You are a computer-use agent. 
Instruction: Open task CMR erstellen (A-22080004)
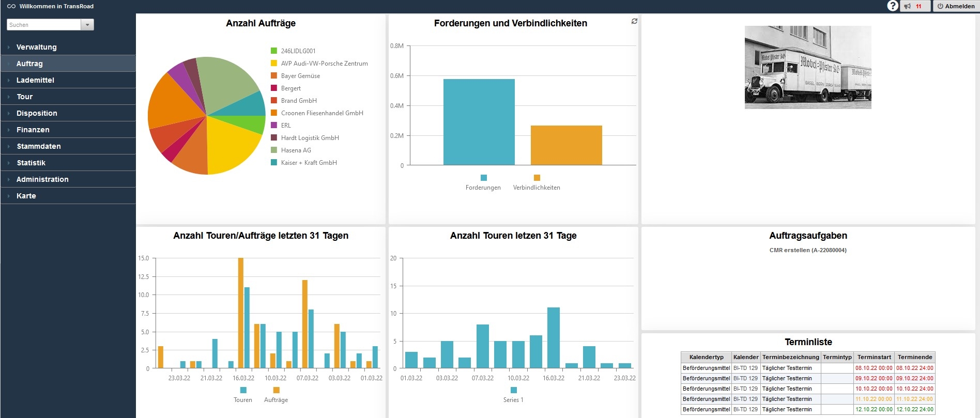pyautogui.click(x=808, y=250)
